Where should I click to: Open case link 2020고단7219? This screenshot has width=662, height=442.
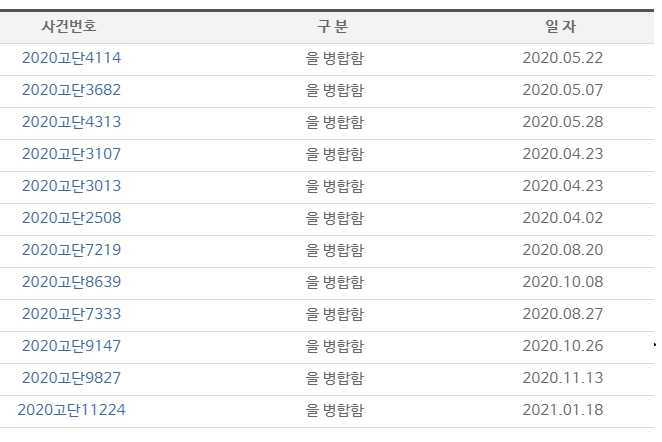pyautogui.click(x=71, y=250)
